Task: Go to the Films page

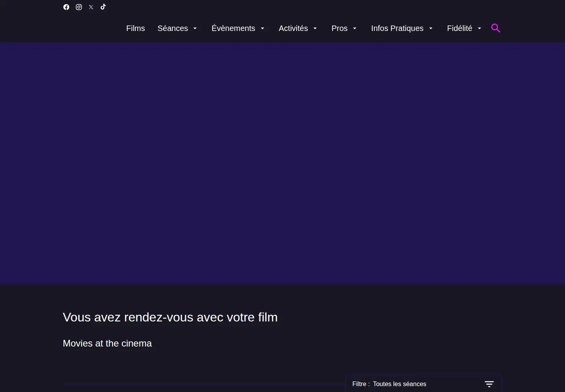Action: (135, 28)
